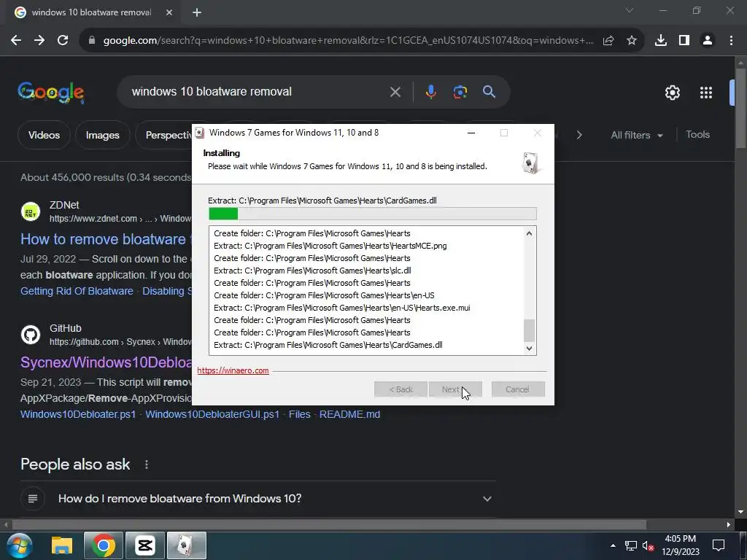Go back using Chrome's back arrow
Image resolution: width=747 pixels, height=560 pixels.
tap(16, 41)
